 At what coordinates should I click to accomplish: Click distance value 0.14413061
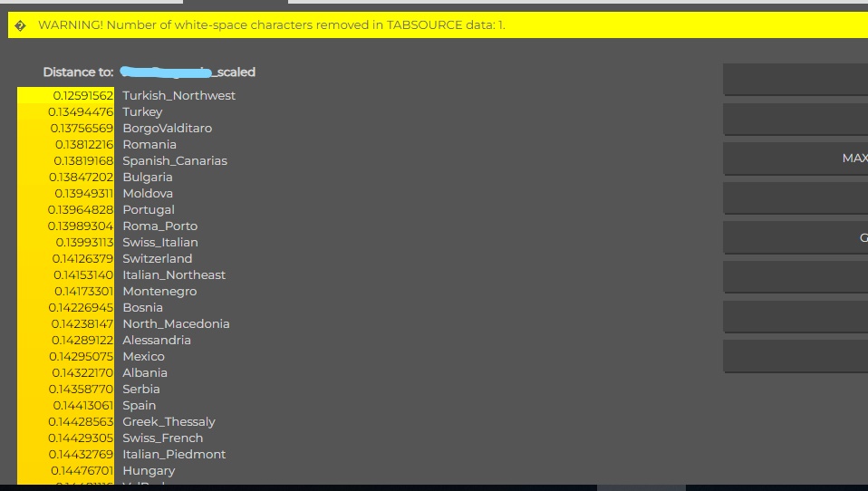click(x=83, y=406)
